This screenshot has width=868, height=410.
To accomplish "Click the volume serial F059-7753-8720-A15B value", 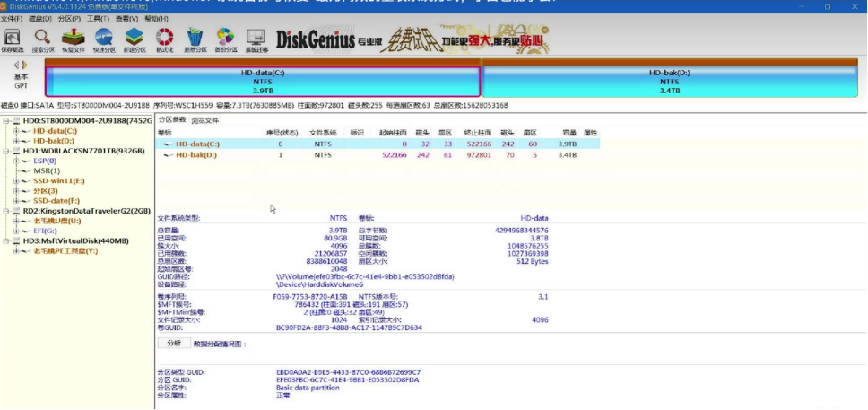I will point(310,297).
